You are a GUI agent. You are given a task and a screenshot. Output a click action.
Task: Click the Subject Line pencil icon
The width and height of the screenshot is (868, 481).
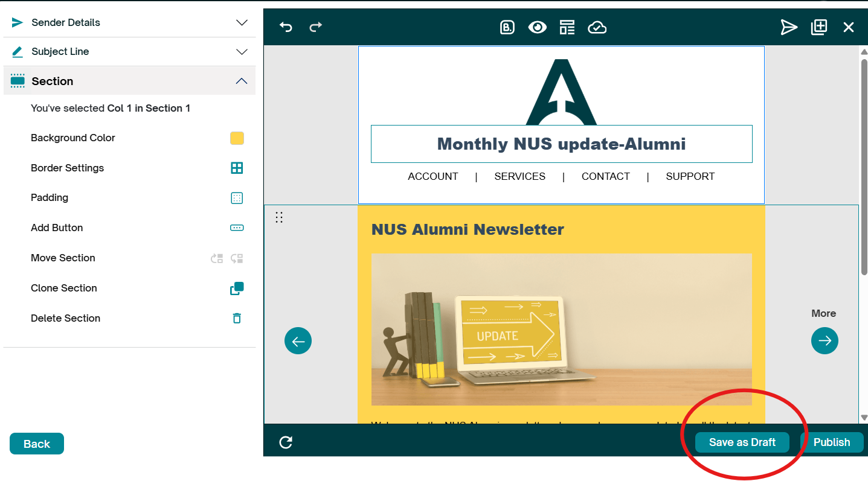coord(18,52)
